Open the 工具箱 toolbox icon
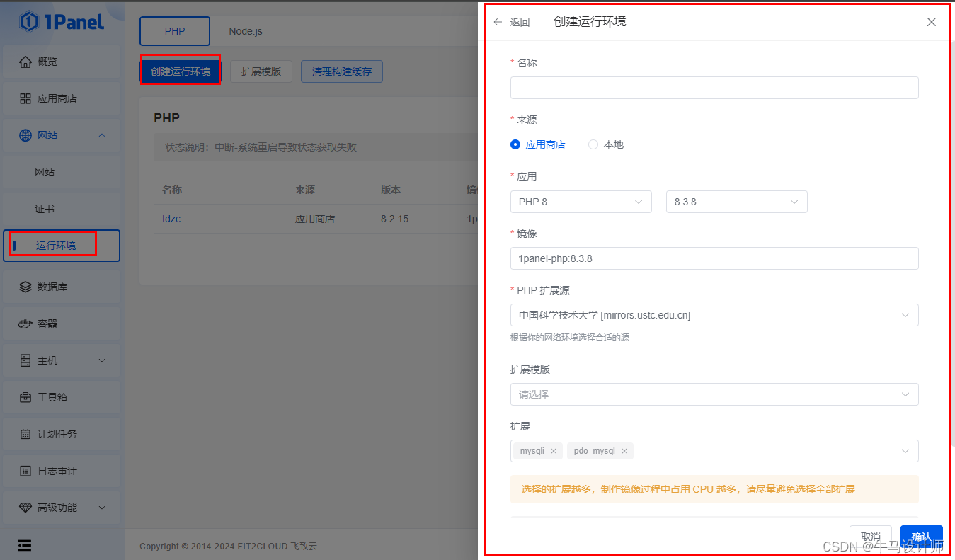The image size is (955, 560). coord(25,397)
